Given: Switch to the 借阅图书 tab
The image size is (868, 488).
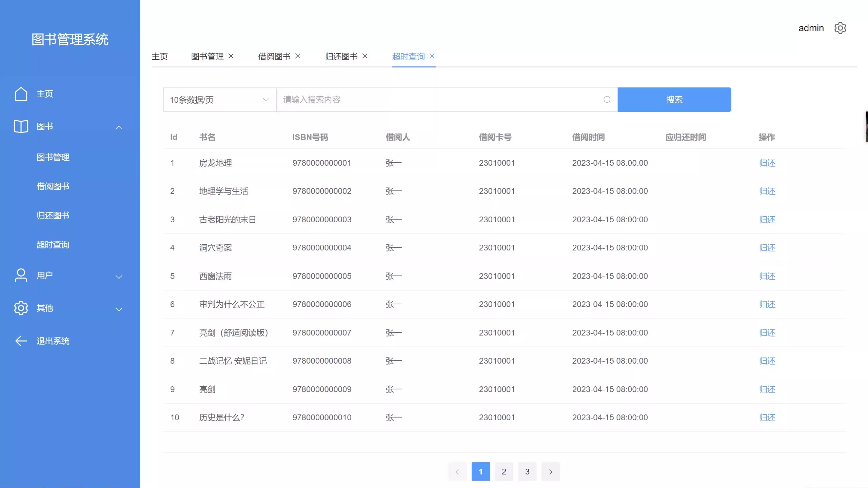Looking at the screenshot, I should [274, 57].
